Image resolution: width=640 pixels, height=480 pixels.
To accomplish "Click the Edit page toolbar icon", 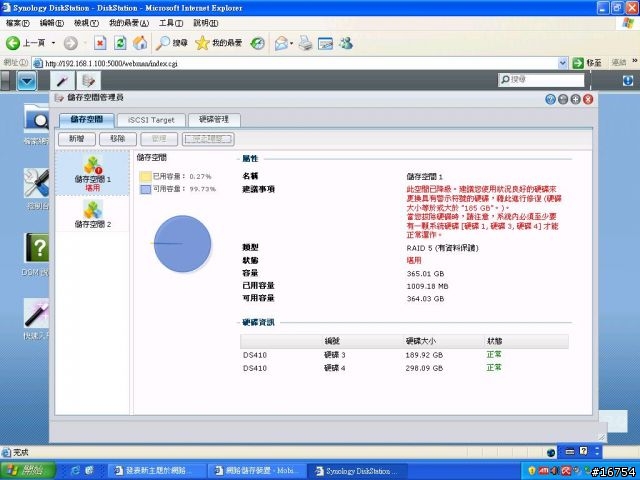I will pyautogui.click(x=325, y=43).
